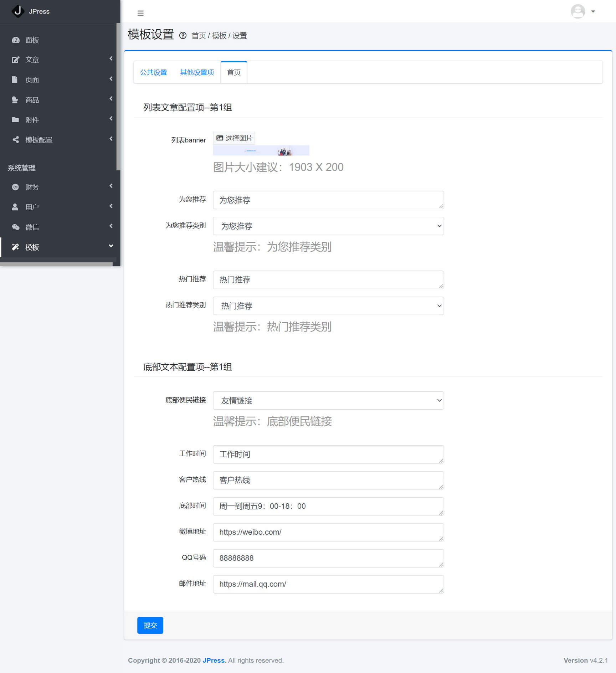Click the WeChat icon beside 微信
The height and width of the screenshot is (673, 616).
pyautogui.click(x=16, y=227)
